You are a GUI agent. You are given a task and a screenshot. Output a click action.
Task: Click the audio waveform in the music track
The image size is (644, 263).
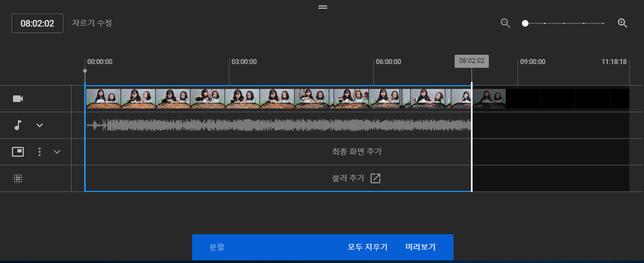pyautogui.click(x=278, y=125)
